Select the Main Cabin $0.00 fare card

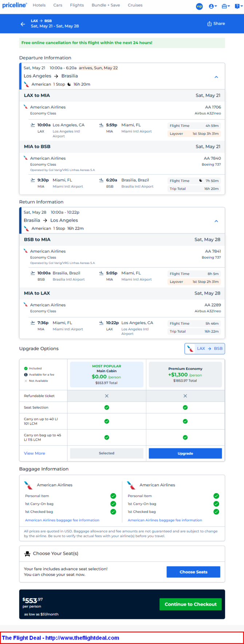pyautogui.click(x=107, y=374)
